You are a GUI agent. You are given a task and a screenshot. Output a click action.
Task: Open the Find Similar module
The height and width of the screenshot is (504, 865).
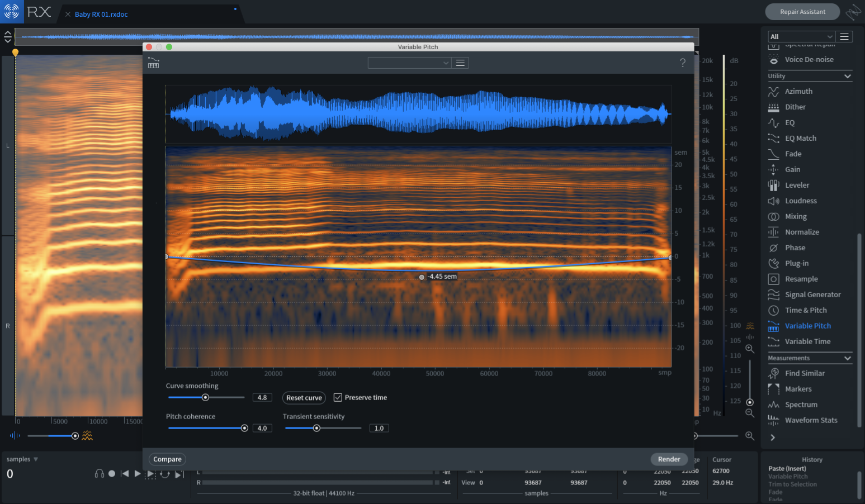(810, 373)
